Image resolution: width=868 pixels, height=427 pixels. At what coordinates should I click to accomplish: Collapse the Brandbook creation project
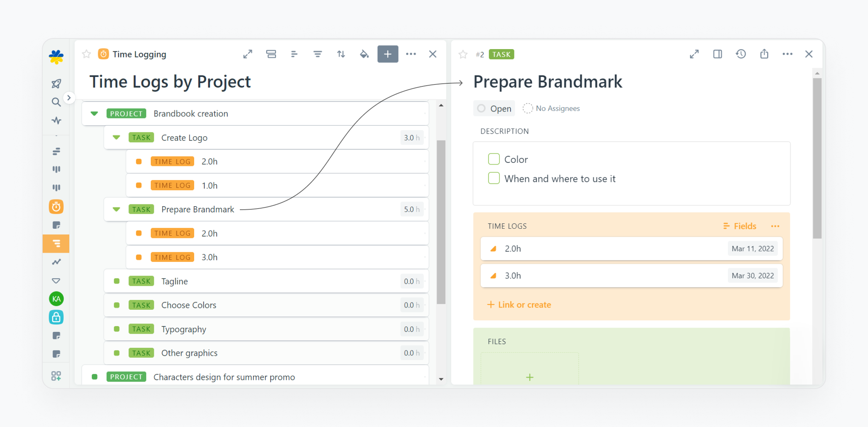click(94, 113)
